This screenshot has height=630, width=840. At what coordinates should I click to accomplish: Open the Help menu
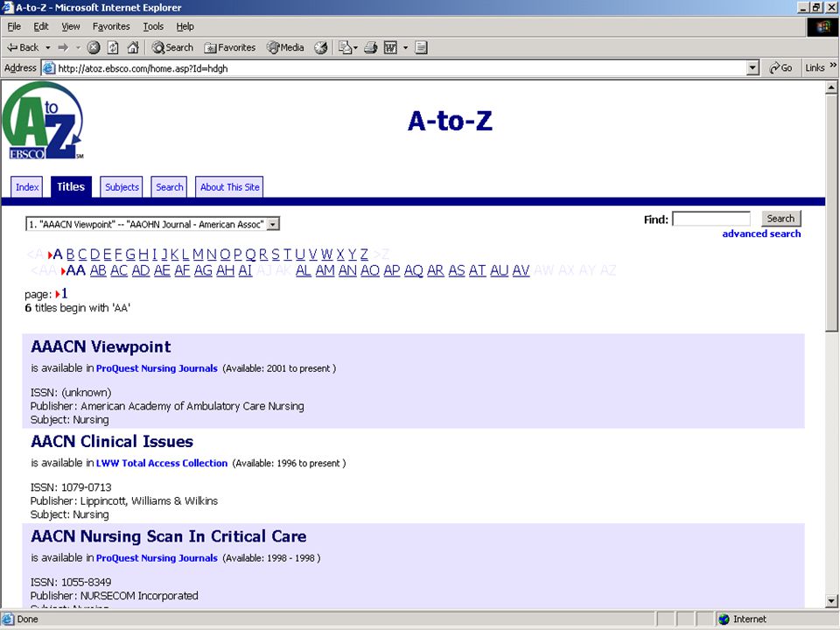[185, 26]
